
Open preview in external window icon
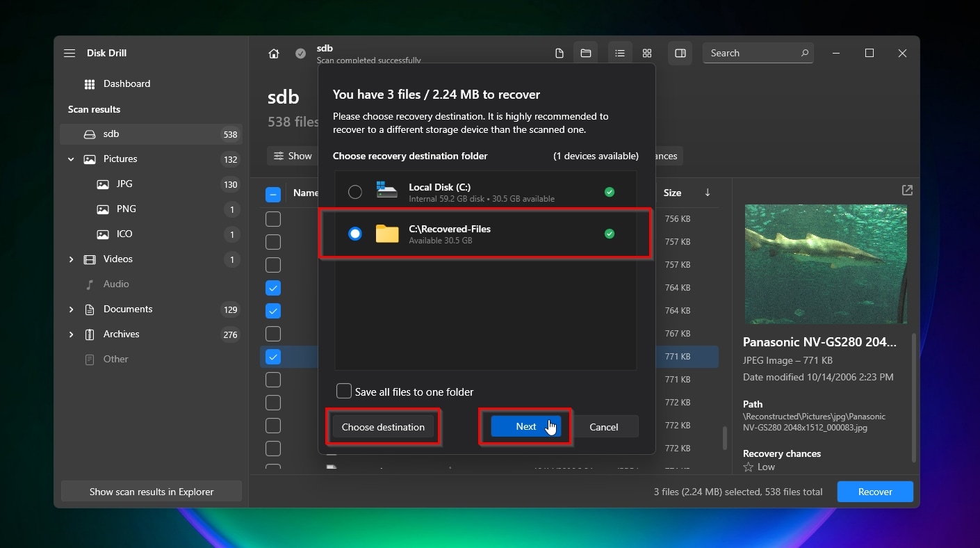point(907,190)
